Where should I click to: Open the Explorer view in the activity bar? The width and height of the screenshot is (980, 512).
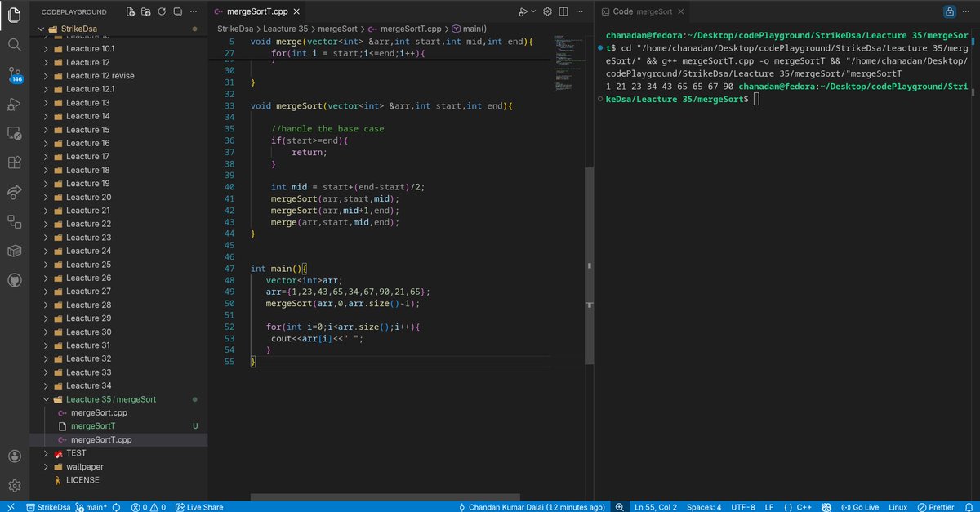tap(14, 14)
